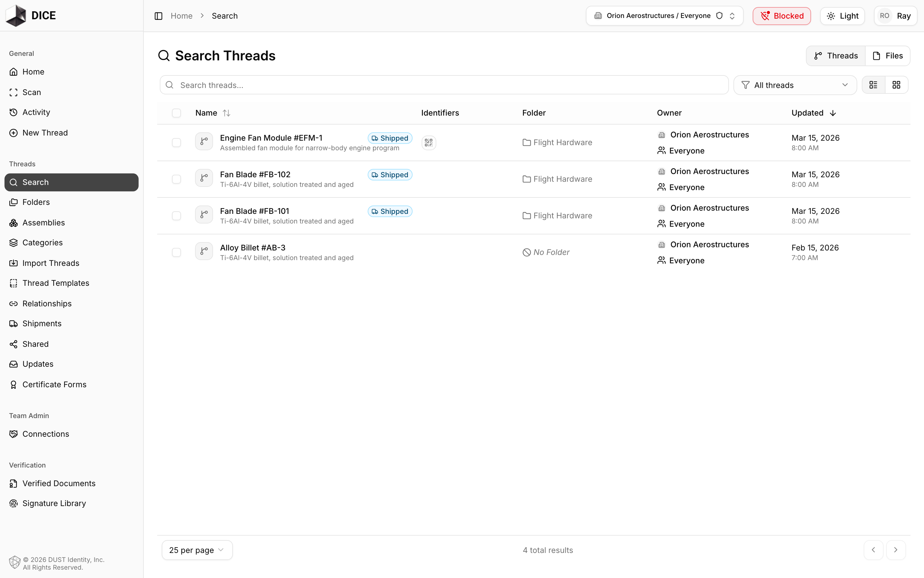Click Shipped badge on Fan Blade #FB-102
This screenshot has width=924, height=578.
390,175
